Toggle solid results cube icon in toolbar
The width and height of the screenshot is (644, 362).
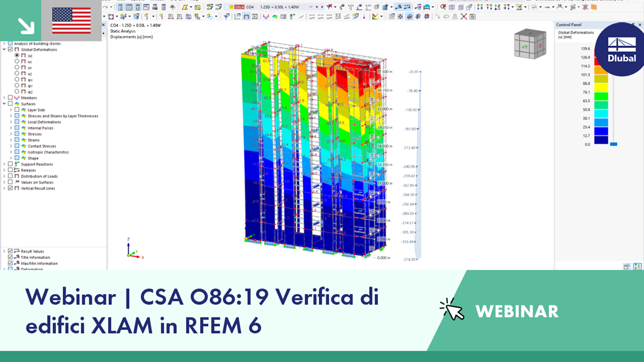pos(284,16)
